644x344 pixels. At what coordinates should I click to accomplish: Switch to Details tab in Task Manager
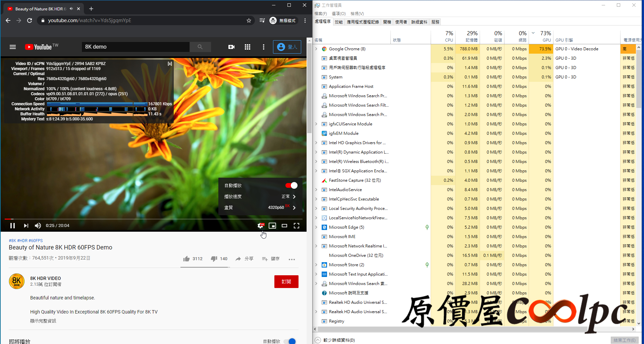pyautogui.click(x=419, y=22)
